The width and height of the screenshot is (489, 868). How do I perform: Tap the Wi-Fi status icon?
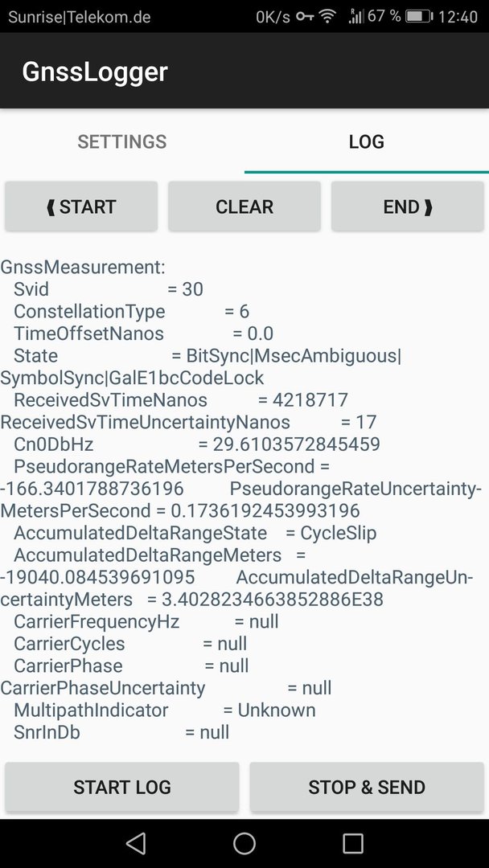click(x=328, y=16)
